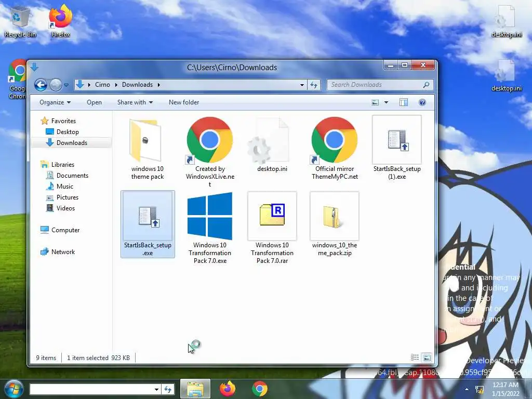Viewport: 532px width, 399px height.
Task: Select Windows 10 Transformation Pack 7.0.rar
Action: [x=272, y=228]
